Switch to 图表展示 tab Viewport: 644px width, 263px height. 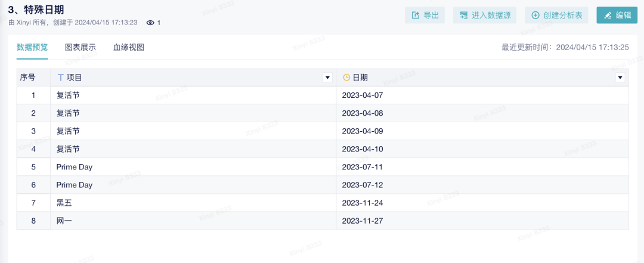point(80,47)
